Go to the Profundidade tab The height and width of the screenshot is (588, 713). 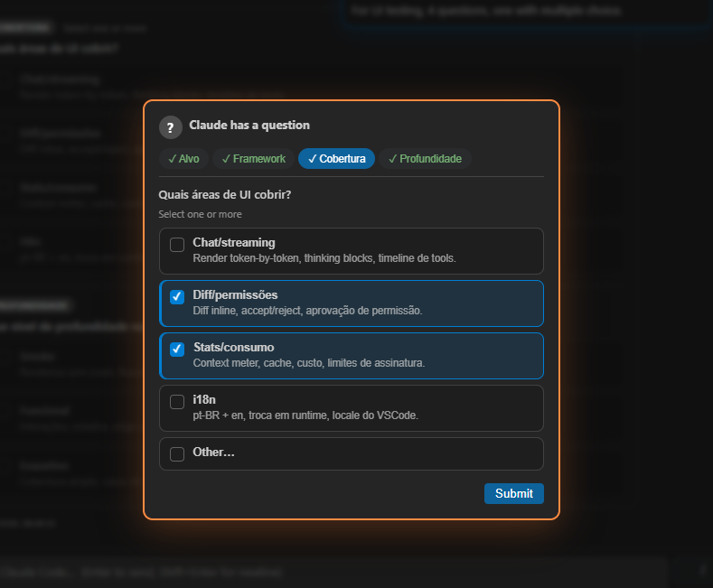tap(425, 159)
